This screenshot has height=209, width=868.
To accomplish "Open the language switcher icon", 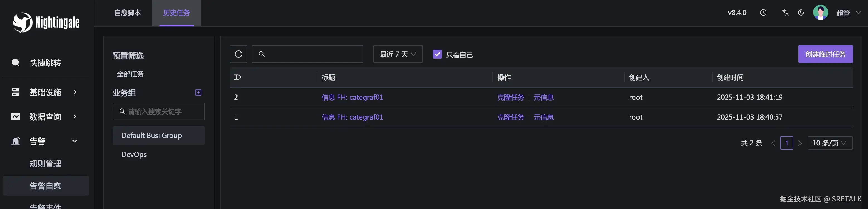I will click(x=786, y=13).
